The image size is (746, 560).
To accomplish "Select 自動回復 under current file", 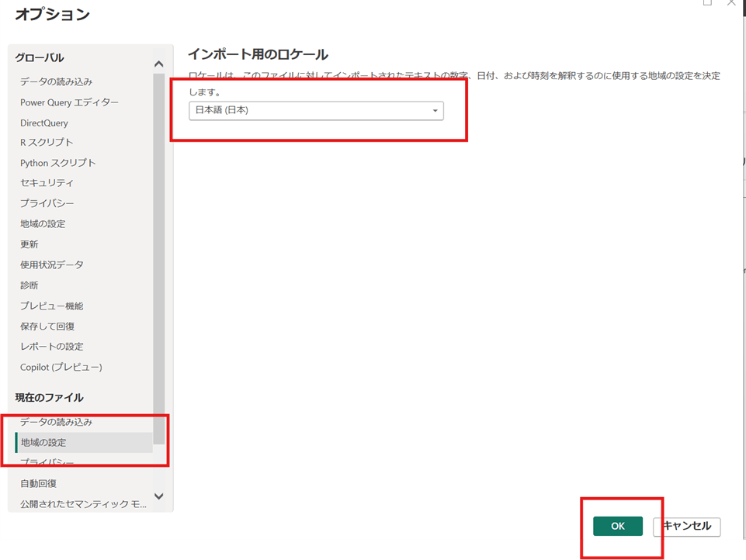I will click(x=38, y=483).
